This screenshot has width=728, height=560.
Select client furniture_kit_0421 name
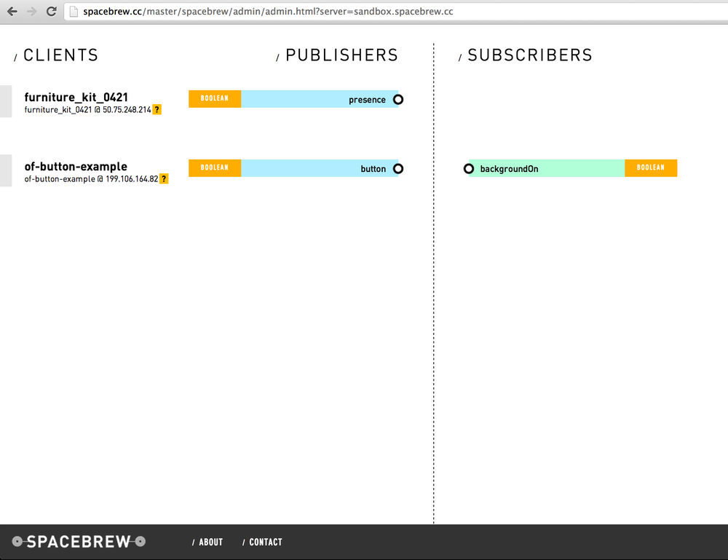pyautogui.click(x=76, y=97)
